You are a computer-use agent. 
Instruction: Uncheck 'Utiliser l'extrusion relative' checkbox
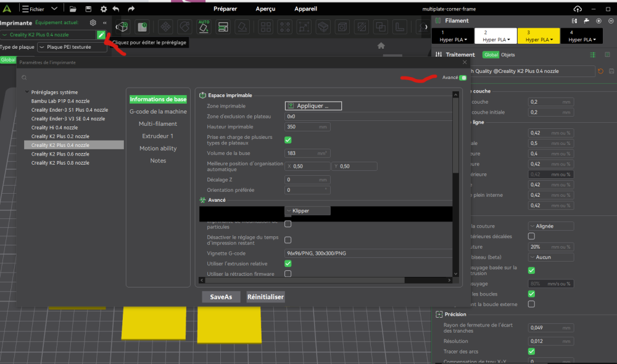288,263
